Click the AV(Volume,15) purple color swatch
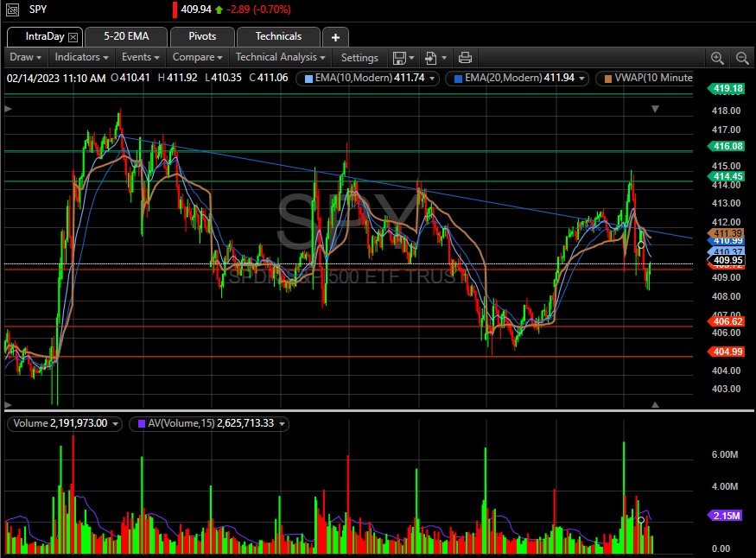The height and width of the screenshot is (558, 756). coord(138,424)
